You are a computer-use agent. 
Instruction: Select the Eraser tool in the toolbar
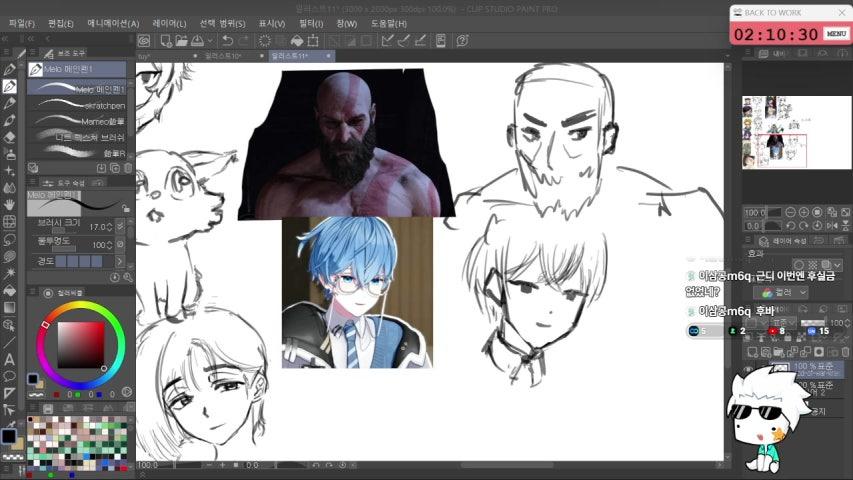[x=9, y=137]
